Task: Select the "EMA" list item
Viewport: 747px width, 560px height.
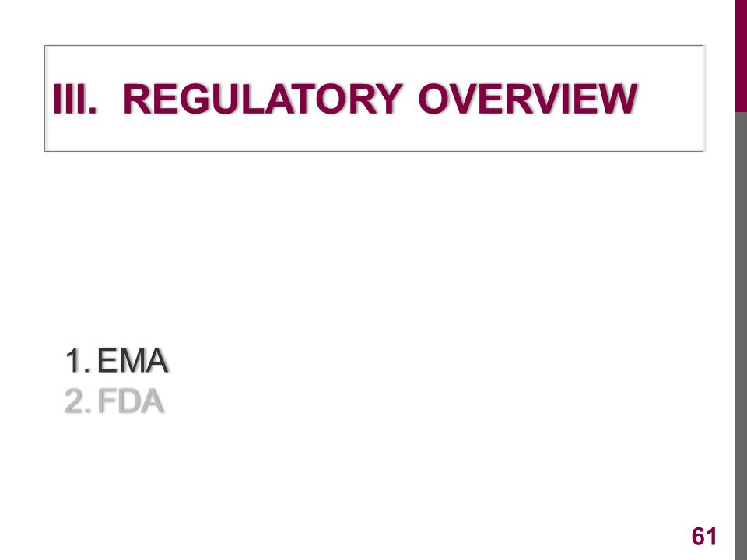Action: pos(132,360)
